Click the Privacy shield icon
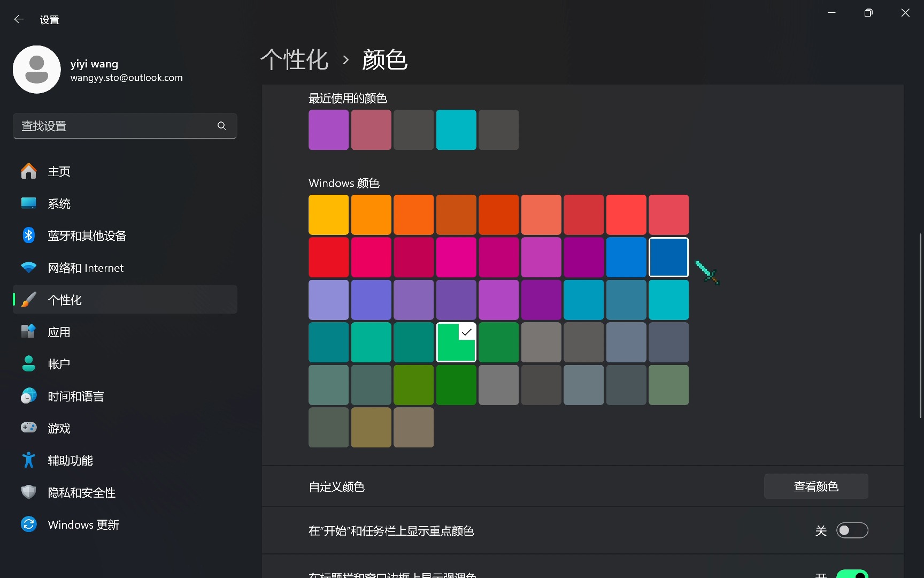This screenshot has height=578, width=924. [x=29, y=492]
